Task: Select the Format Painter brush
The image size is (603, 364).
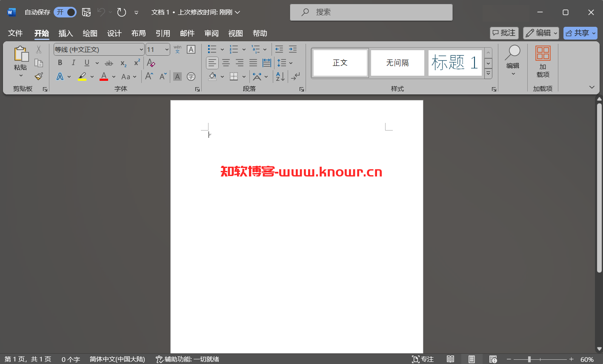Action: tap(39, 76)
